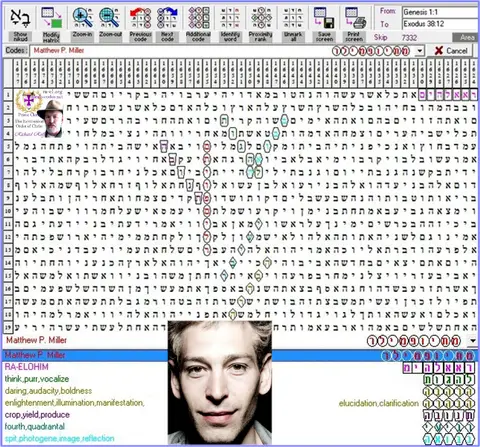Viewport: 480px width, 447px height.
Task: Click the elucidation,clarification label
Action: (379, 403)
